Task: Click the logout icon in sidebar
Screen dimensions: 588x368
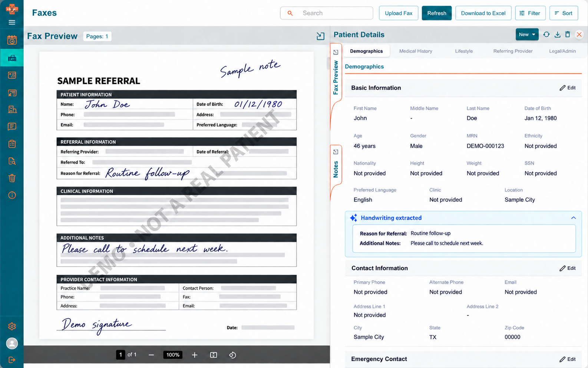Action: click(12, 360)
